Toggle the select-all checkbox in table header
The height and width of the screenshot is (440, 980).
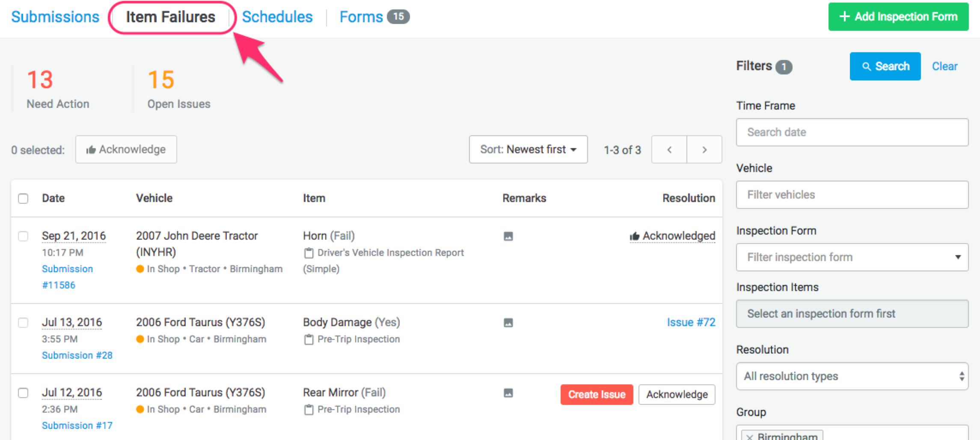pos(23,199)
